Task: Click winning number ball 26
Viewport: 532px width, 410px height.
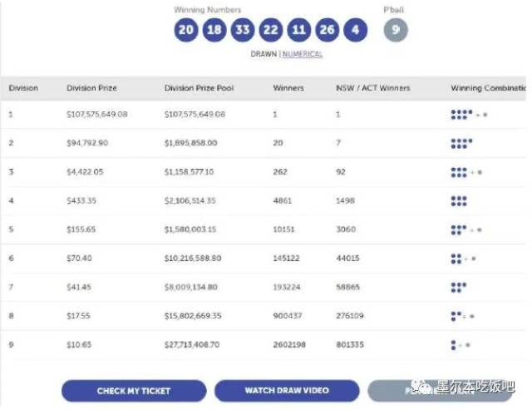Action: pyautogui.click(x=328, y=31)
